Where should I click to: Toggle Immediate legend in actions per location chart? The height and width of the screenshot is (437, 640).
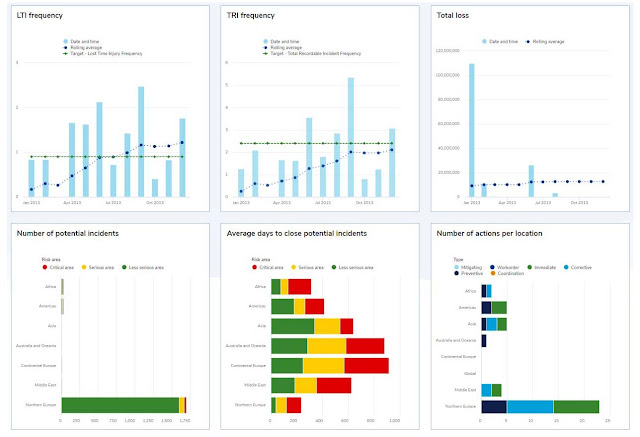542,267
